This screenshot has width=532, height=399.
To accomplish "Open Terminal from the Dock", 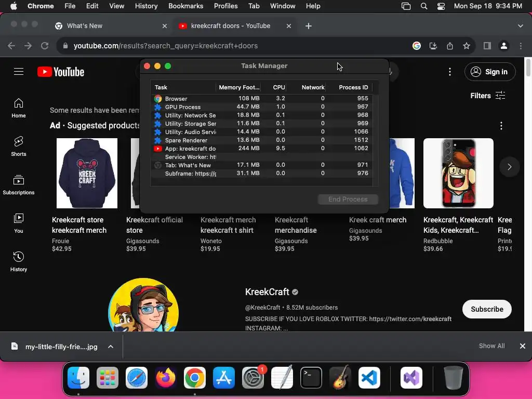I will [311, 378].
